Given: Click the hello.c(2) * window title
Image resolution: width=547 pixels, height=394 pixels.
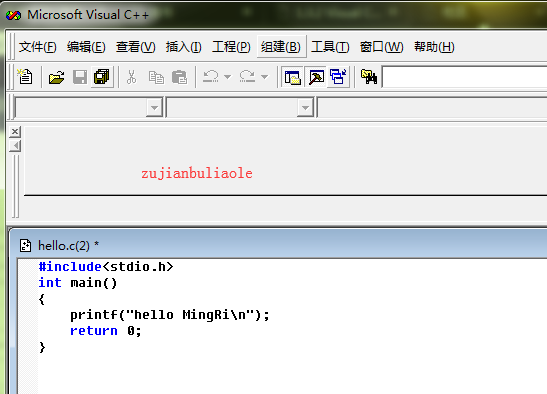Looking at the screenshot, I should coord(68,246).
